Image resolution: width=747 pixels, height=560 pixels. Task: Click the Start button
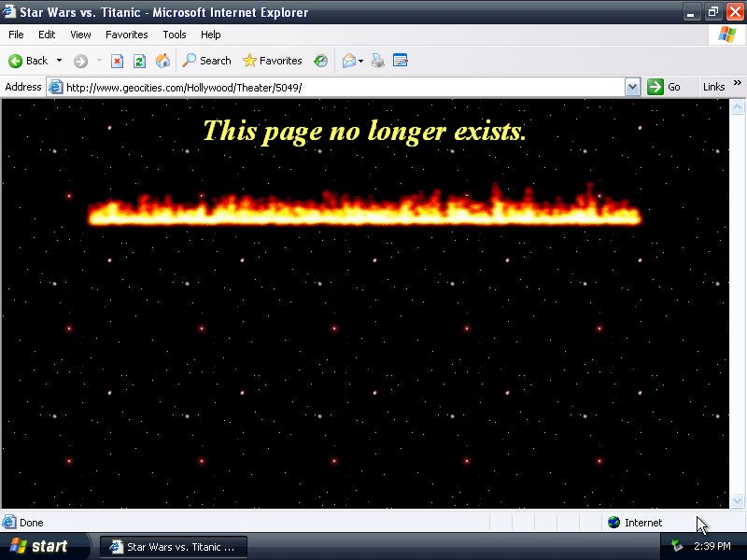click(45, 546)
